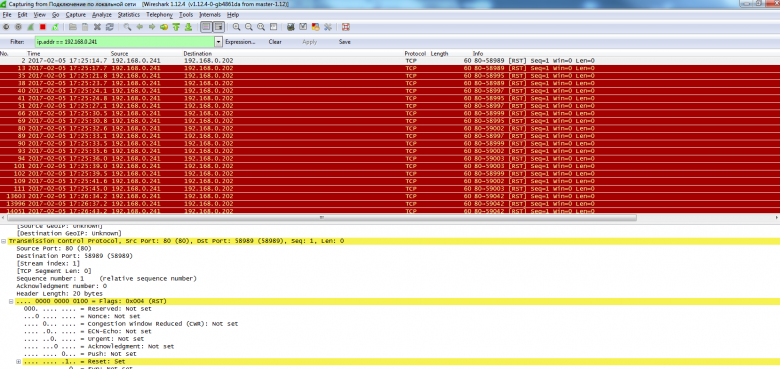Select the Destination Port: 58989 line
The height and width of the screenshot is (369, 780).
(x=75, y=256)
